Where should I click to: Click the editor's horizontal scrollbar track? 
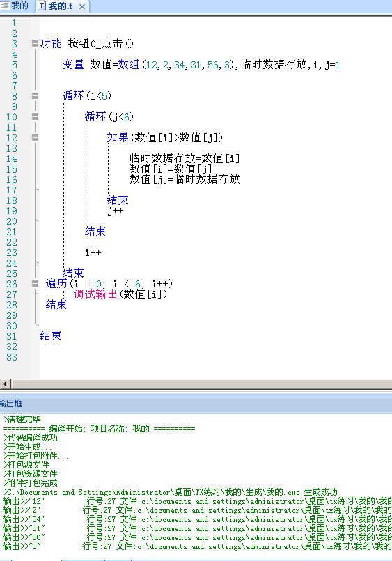[201, 384]
